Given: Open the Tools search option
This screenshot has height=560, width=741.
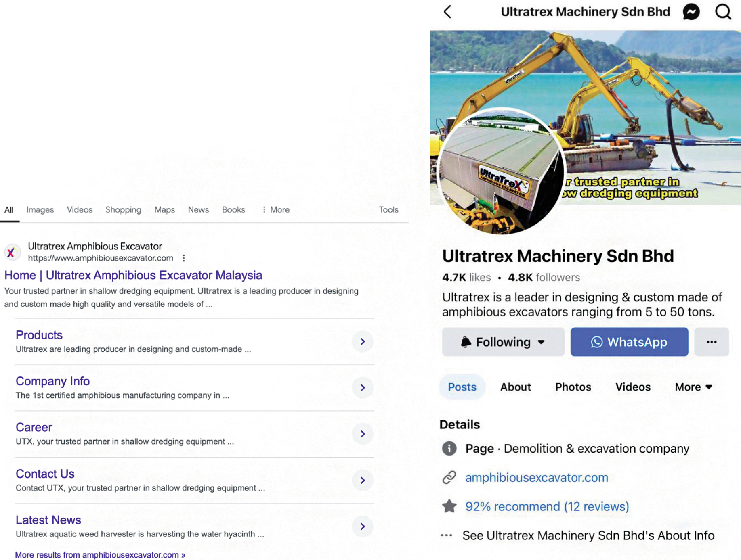Looking at the screenshot, I should pyautogui.click(x=388, y=210).
